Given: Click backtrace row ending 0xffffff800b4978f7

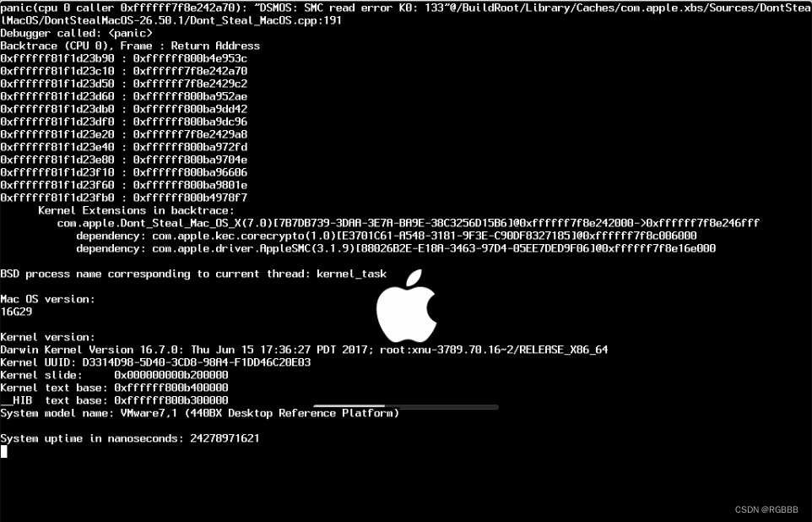Looking at the screenshot, I should coord(124,198).
